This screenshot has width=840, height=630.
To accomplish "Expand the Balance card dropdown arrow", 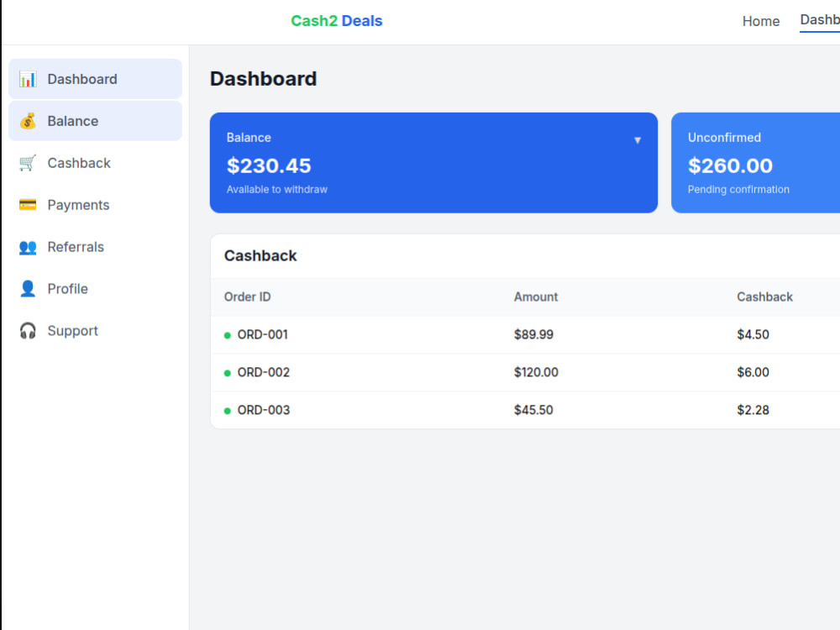I will point(638,140).
